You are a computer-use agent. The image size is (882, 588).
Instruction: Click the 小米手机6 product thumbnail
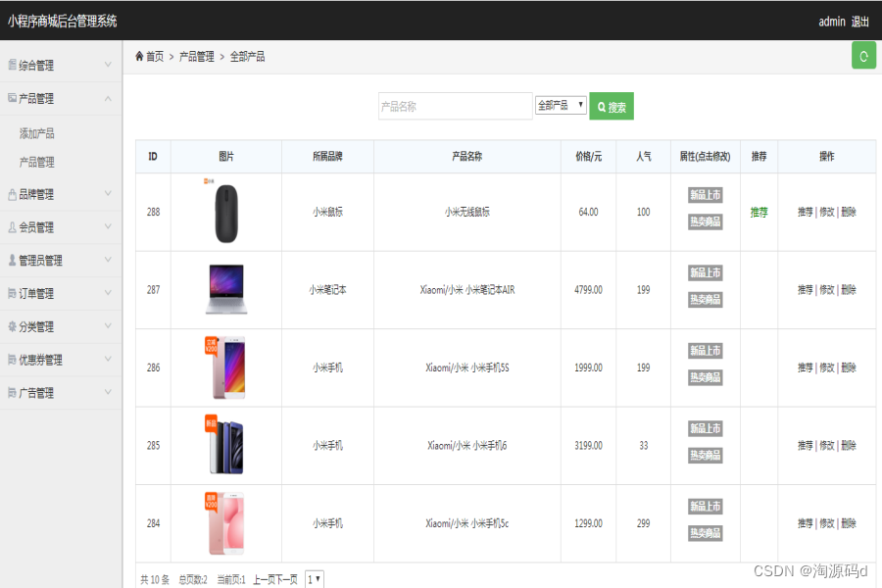click(x=226, y=445)
